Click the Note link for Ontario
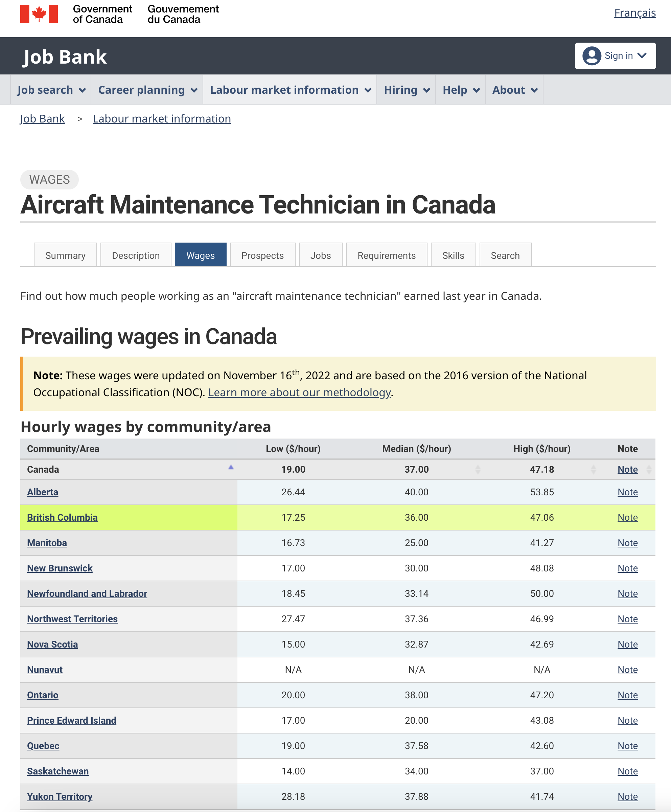 click(x=627, y=695)
